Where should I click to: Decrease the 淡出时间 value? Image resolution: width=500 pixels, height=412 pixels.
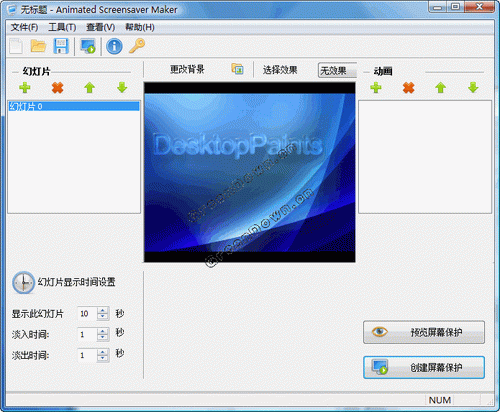tap(103, 359)
